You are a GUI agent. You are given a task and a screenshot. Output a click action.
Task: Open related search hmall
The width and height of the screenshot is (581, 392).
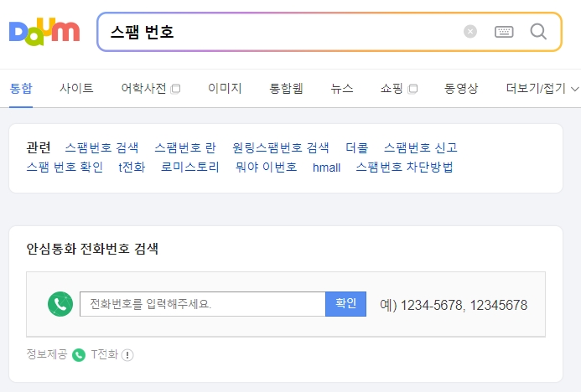click(326, 168)
